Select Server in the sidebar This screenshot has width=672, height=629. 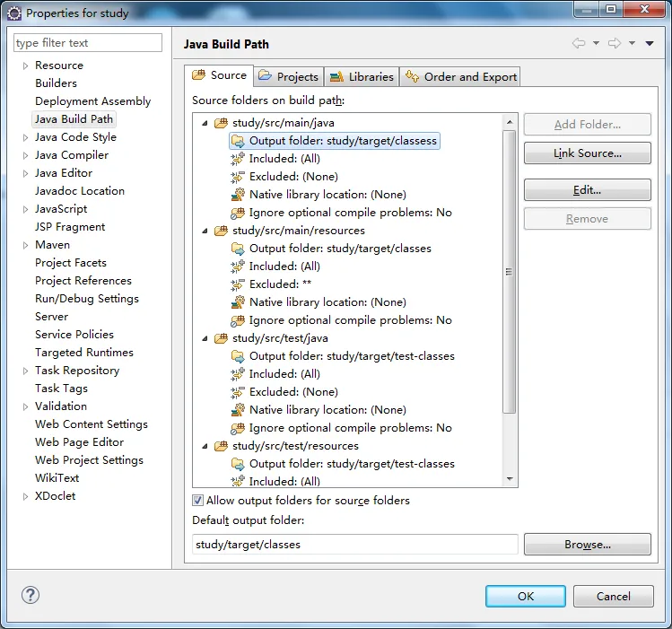[52, 317]
